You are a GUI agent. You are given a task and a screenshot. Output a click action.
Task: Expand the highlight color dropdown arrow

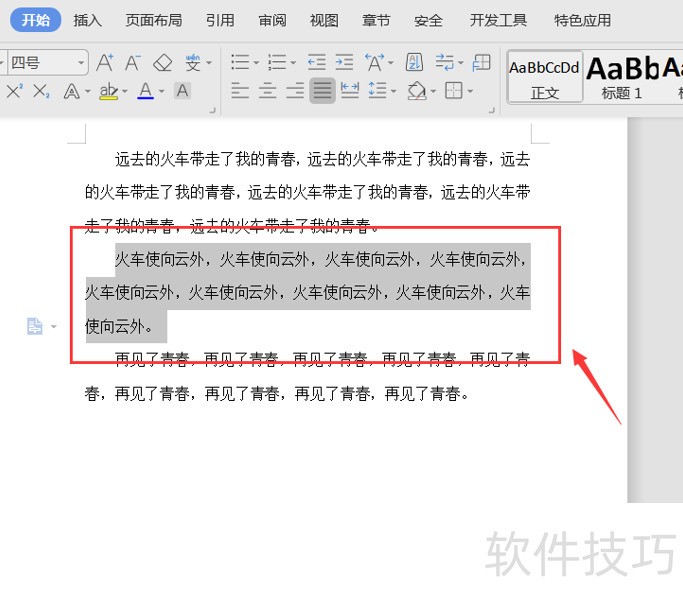pyautogui.click(x=125, y=91)
